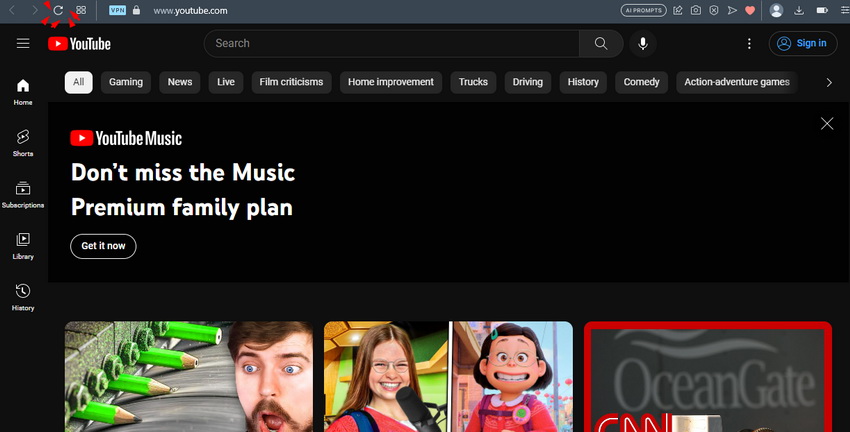Open the My Flow send icon
Image resolution: width=850 pixels, height=432 pixels.
[x=732, y=10]
